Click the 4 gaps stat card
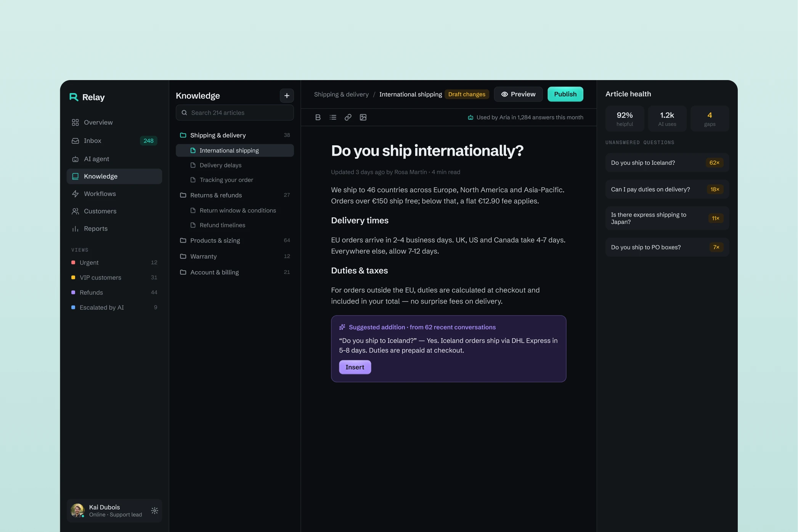This screenshot has width=798, height=532. click(x=710, y=119)
